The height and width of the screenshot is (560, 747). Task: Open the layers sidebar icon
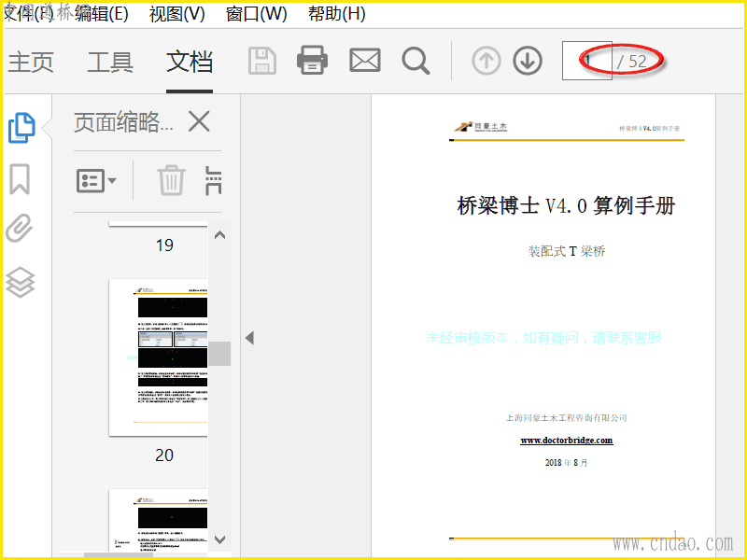21,283
